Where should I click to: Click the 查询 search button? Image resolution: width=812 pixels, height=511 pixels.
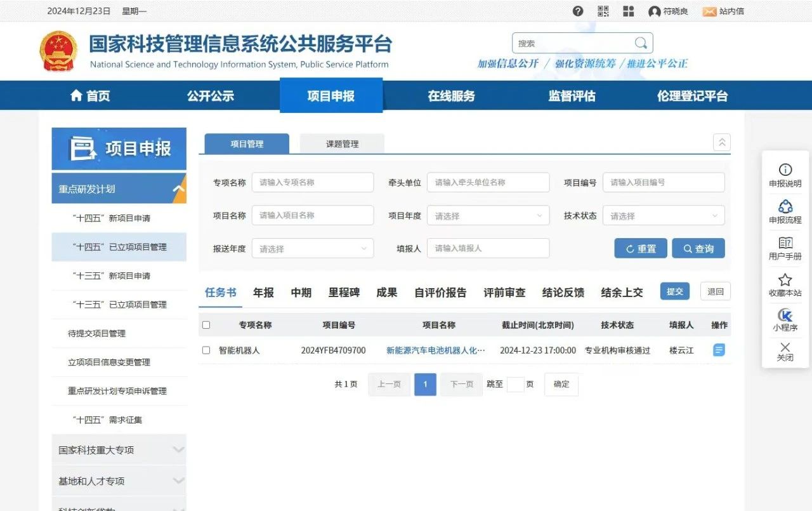698,248
